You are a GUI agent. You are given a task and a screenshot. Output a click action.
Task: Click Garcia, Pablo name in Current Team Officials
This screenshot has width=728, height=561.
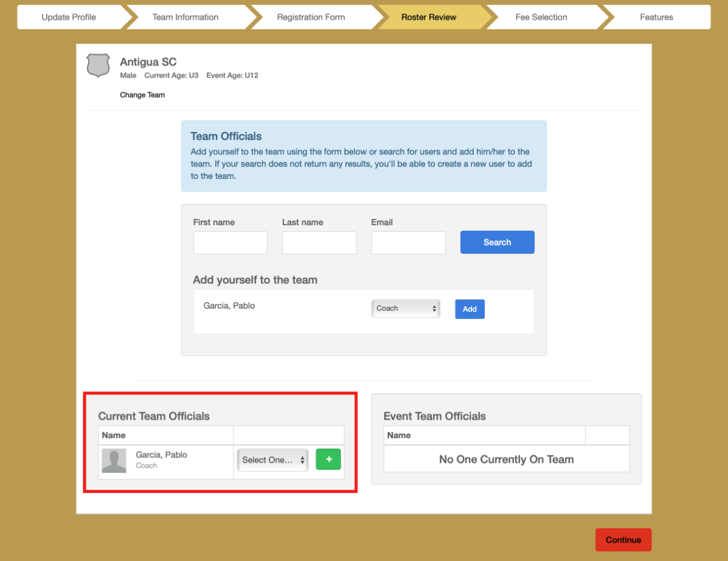click(x=161, y=455)
